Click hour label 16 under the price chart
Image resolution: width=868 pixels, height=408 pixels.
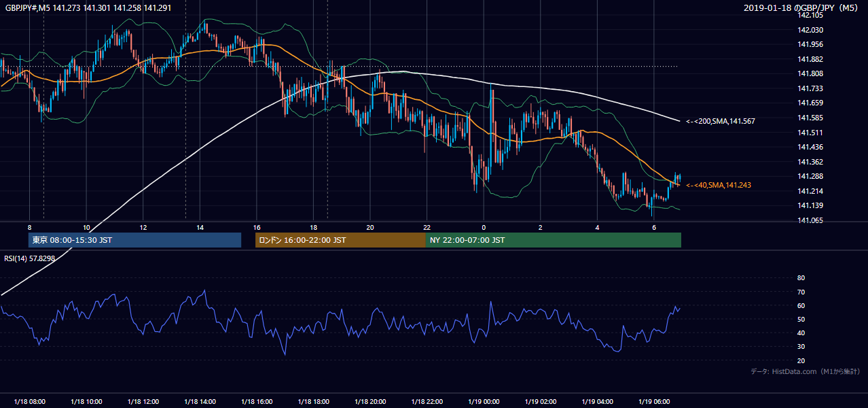tap(257, 227)
